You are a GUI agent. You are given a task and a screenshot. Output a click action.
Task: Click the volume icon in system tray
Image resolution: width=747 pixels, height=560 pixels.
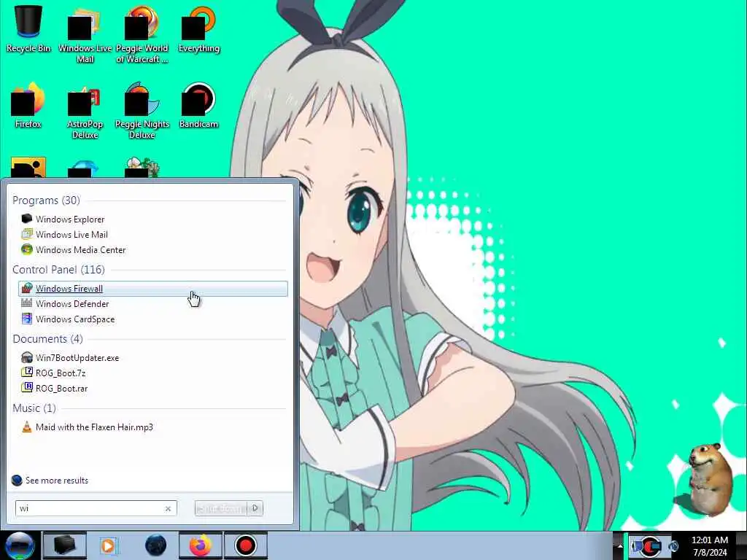pos(673,546)
